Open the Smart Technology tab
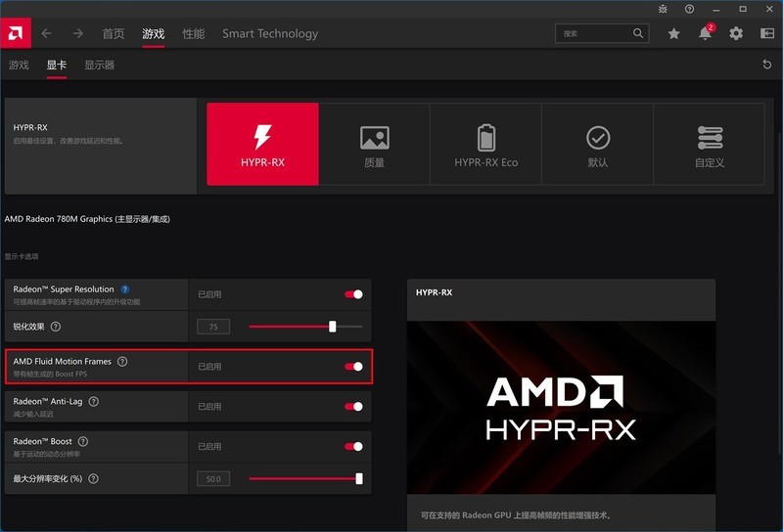 coord(270,33)
